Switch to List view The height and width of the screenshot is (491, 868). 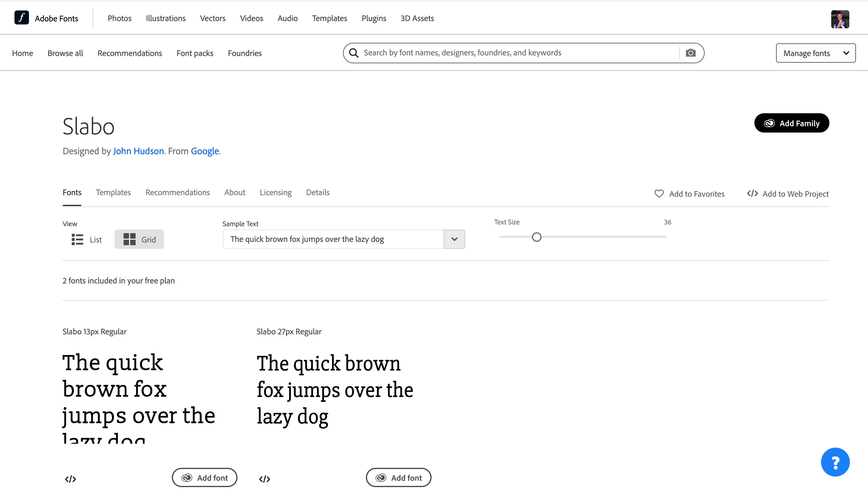(87, 239)
